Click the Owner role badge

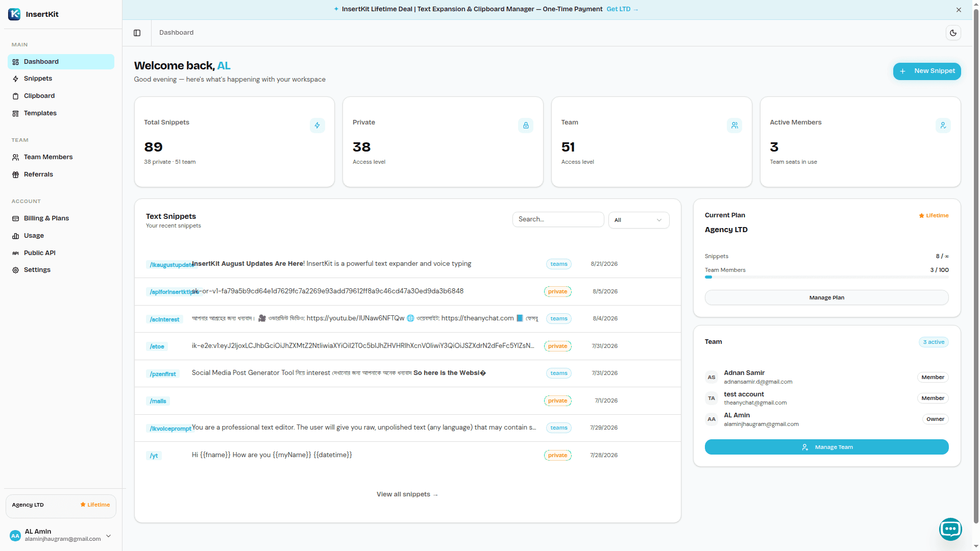[x=936, y=419]
